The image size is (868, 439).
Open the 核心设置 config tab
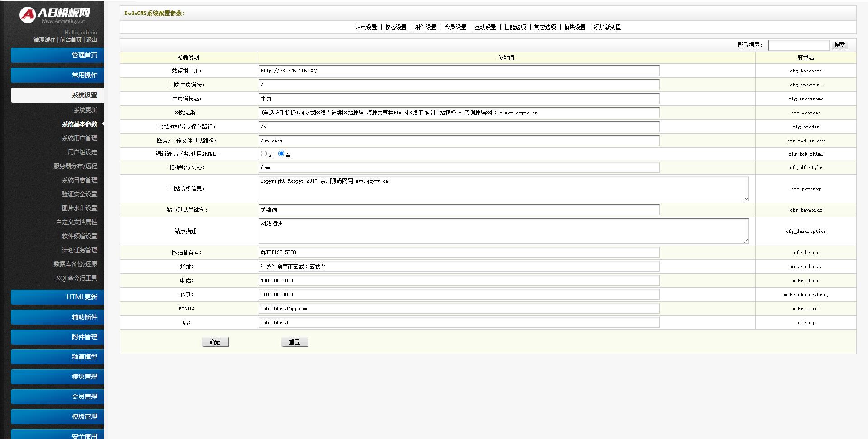point(396,27)
